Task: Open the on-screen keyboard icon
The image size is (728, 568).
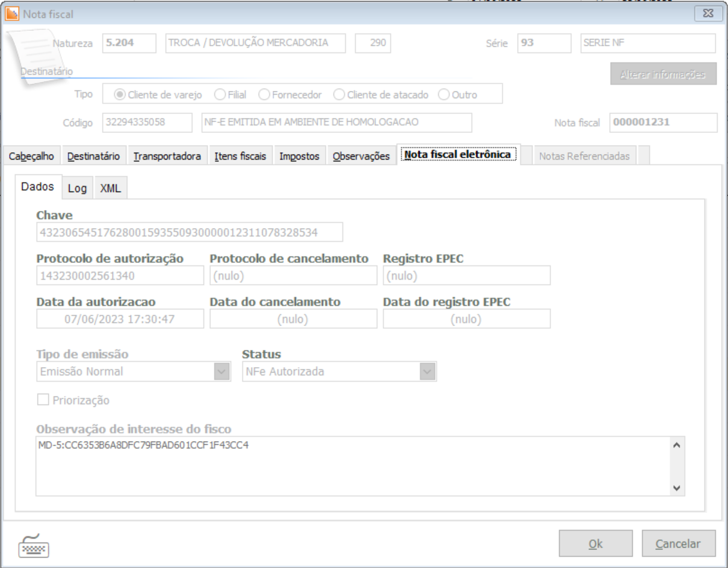Action: [x=34, y=546]
